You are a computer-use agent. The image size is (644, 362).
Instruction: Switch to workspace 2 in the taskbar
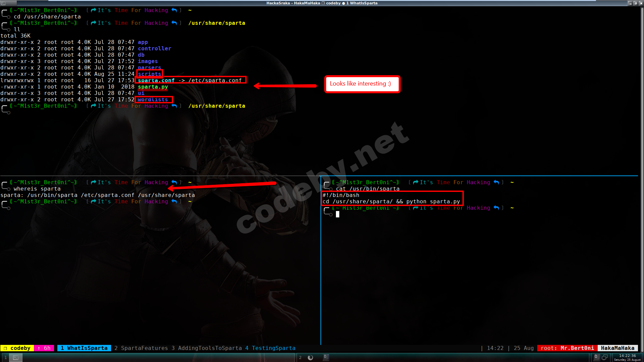pyautogui.click(x=300, y=358)
